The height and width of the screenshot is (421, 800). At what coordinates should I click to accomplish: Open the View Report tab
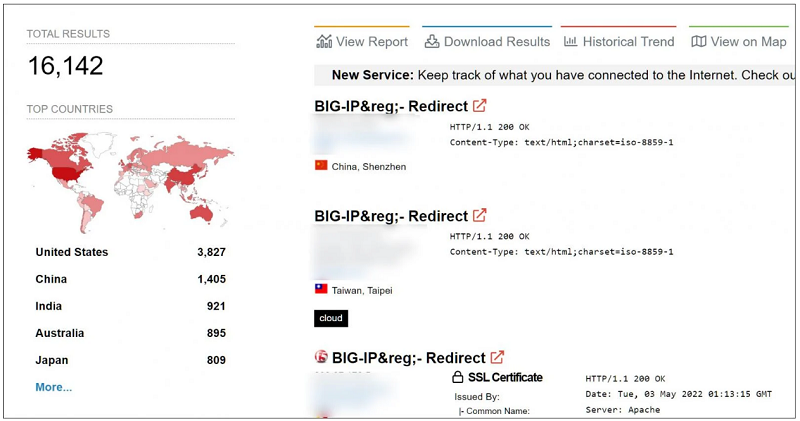pos(362,41)
